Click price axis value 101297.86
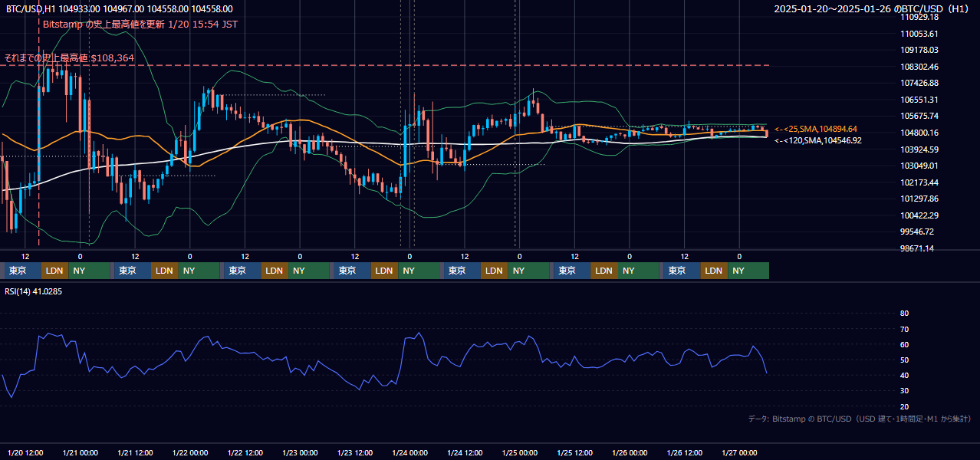The height and width of the screenshot is (460, 980). click(x=919, y=199)
